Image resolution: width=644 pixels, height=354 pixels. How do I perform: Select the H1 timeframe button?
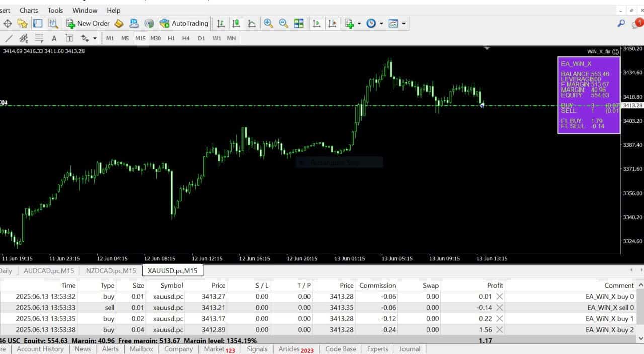click(171, 38)
